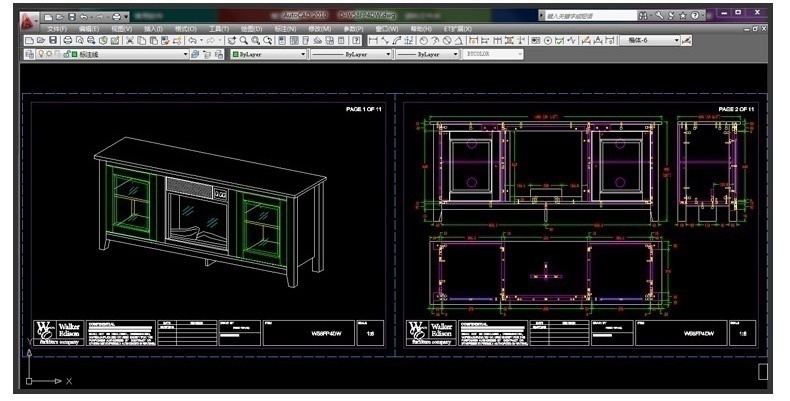Click the keyword search input field
This screenshot has height=401, width=790.
point(588,16)
